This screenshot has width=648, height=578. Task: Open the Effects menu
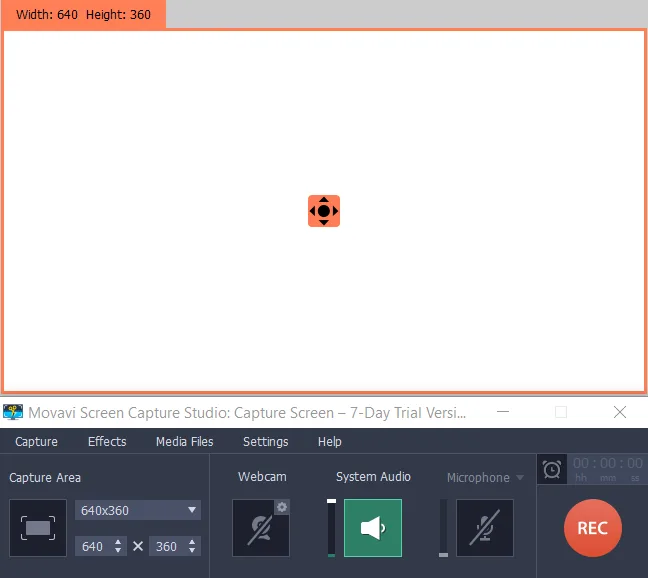point(107,441)
